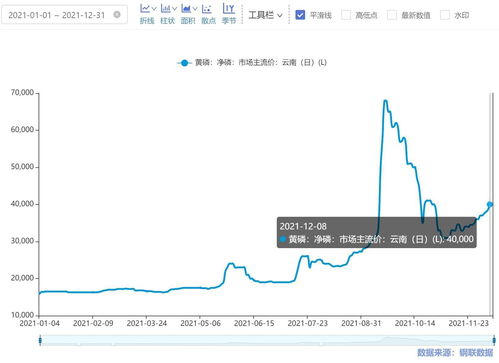
Task: Click the 2021-10-14 x-axis label
Action: (415, 323)
